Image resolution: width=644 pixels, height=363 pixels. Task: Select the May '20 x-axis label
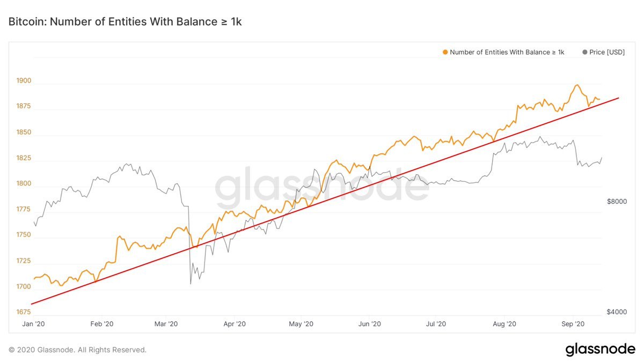tap(301, 324)
